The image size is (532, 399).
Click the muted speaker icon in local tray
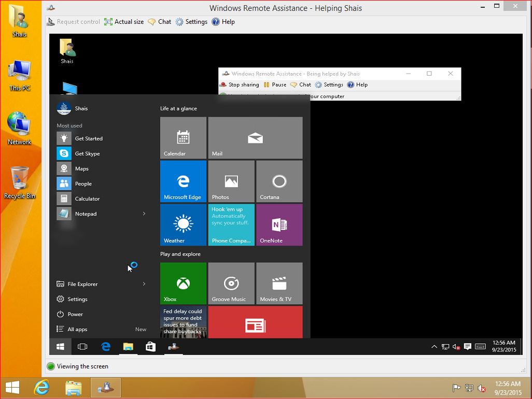482,388
